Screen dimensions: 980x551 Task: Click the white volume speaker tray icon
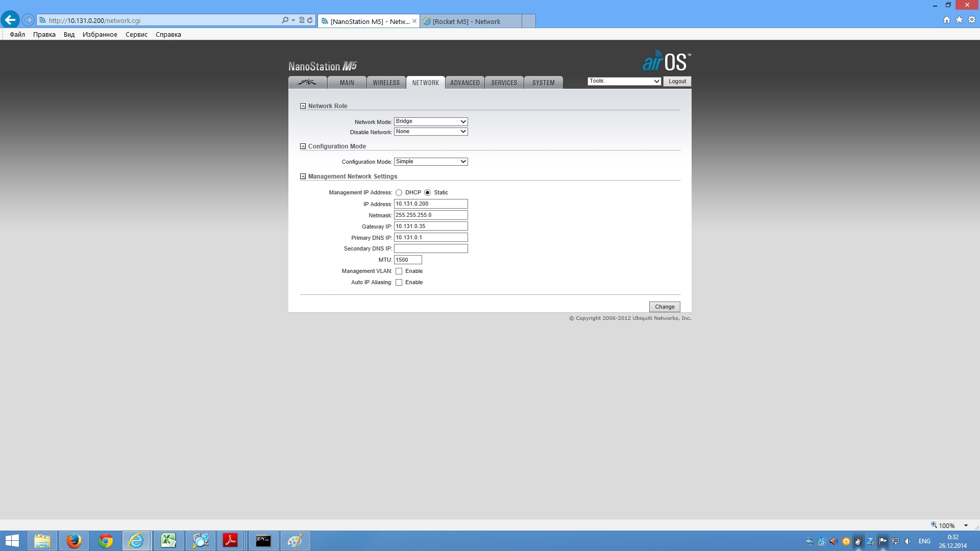[908, 541]
